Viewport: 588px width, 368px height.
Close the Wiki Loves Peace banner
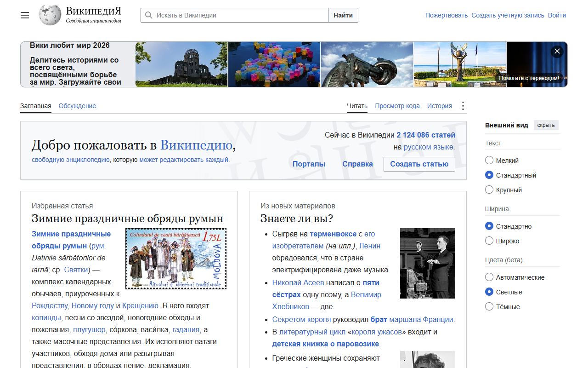coord(557,52)
